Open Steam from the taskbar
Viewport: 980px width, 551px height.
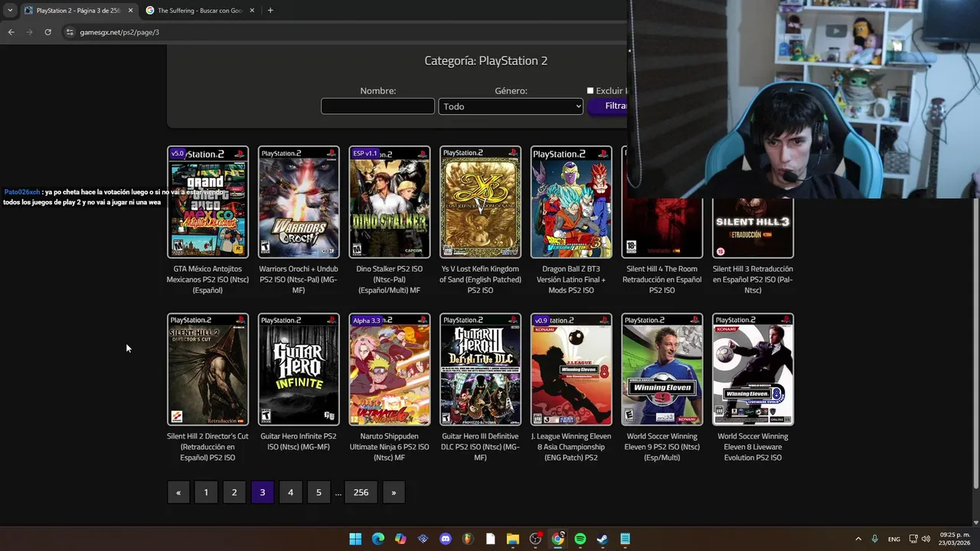tap(603, 539)
